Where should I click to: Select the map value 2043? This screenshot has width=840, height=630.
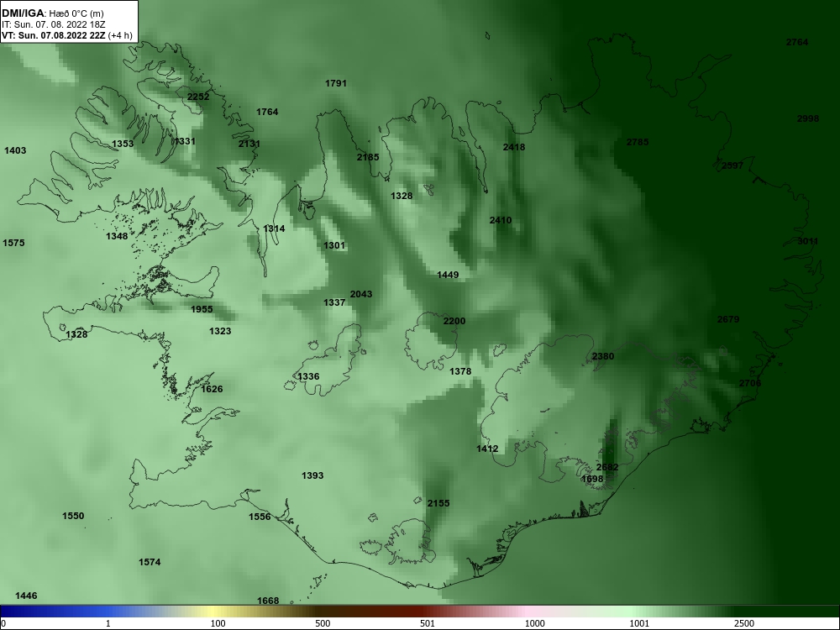point(361,294)
